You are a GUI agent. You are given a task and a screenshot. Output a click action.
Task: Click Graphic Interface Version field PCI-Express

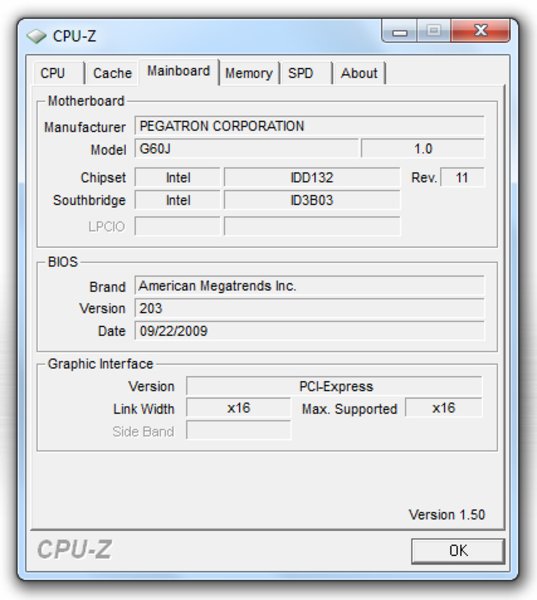(x=334, y=386)
